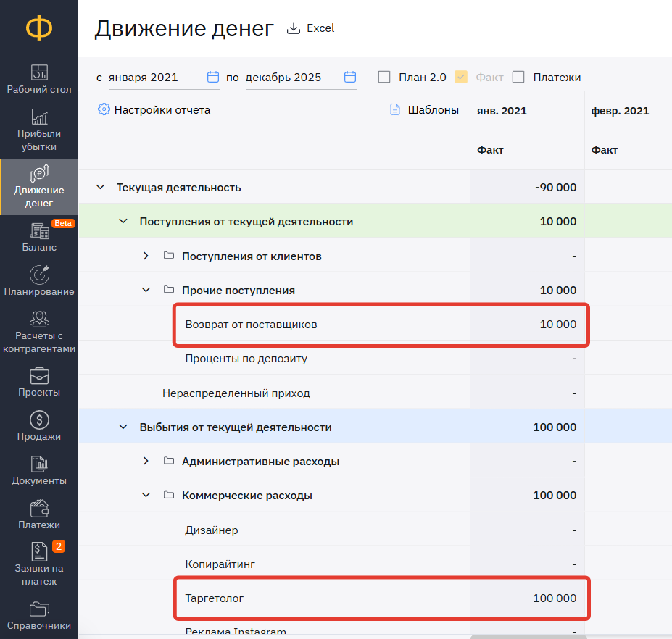Viewport: 672px width, 639px height.
Task: Open Расчеты с контрагентами icon
Action: pos(39,319)
